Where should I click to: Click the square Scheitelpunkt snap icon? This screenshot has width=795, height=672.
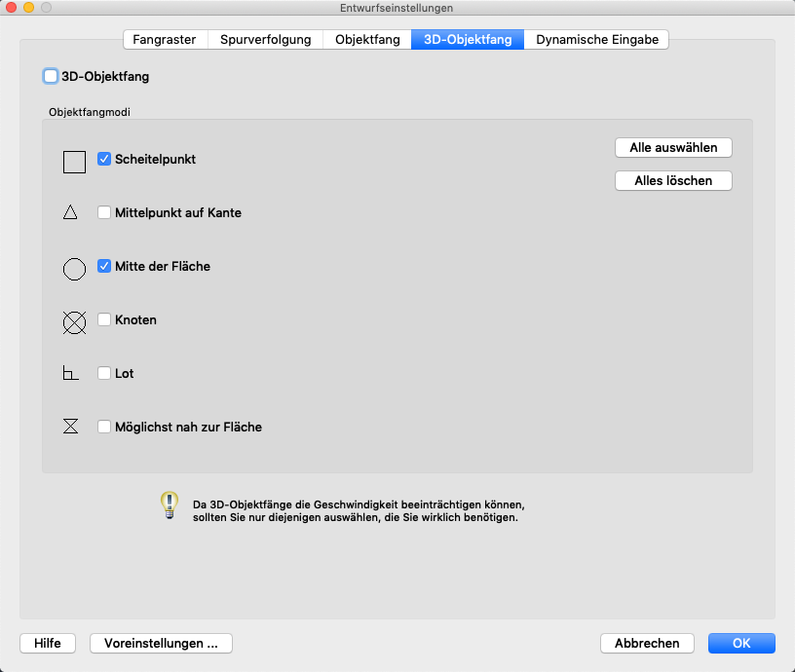tap(74, 162)
